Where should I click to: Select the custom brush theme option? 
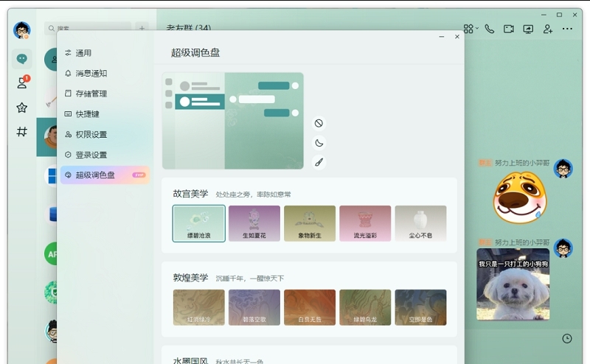pos(319,162)
